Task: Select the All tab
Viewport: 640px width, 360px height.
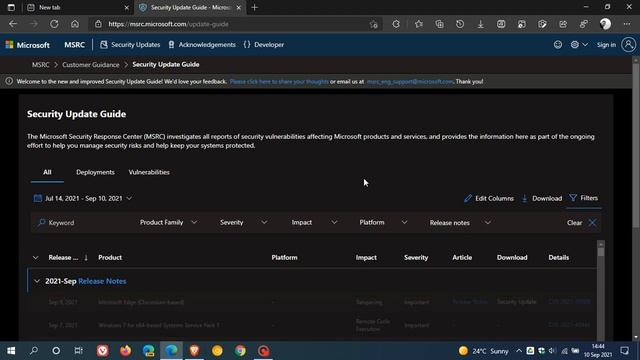Action: point(47,172)
